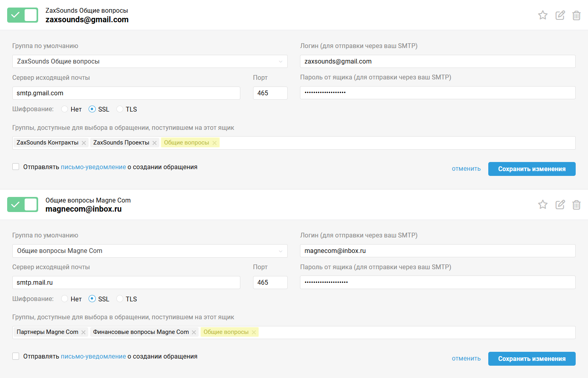
Task: Click edit icon for magnecom@inbox.ru
Action: pos(560,205)
